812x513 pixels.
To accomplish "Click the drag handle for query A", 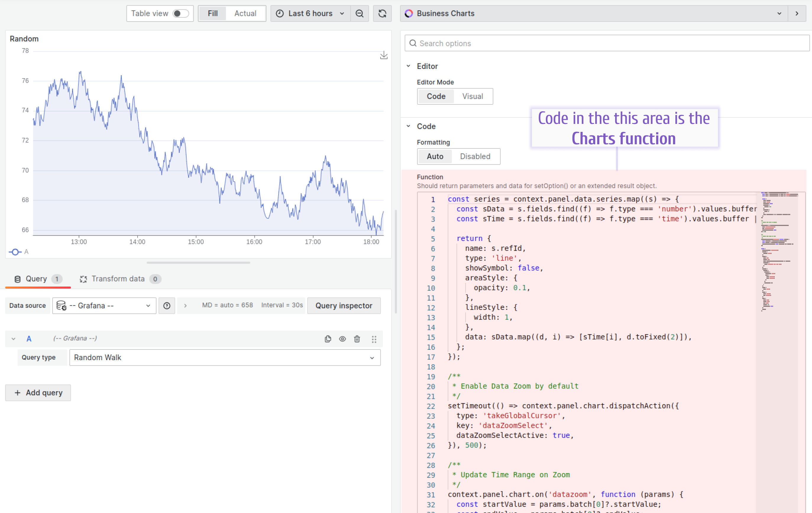I will point(374,339).
